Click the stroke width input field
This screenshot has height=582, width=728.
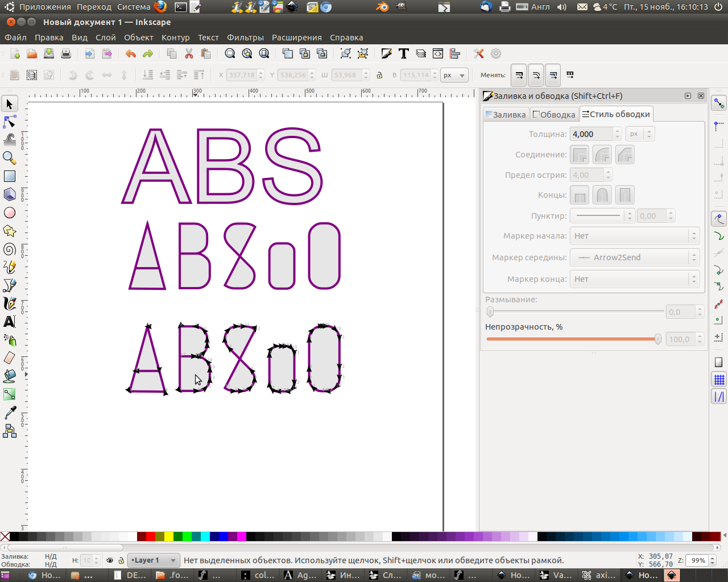click(593, 134)
